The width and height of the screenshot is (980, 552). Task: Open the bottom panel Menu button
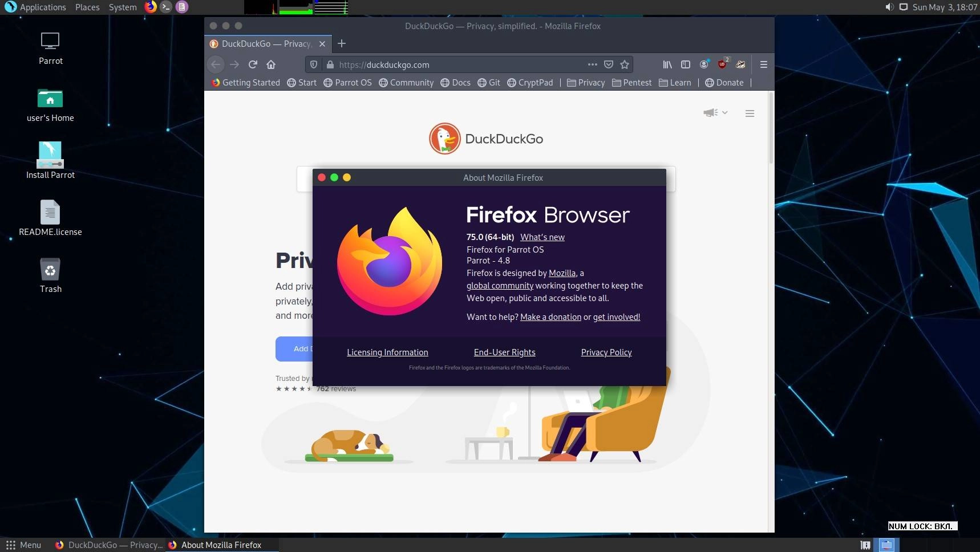pyautogui.click(x=23, y=545)
